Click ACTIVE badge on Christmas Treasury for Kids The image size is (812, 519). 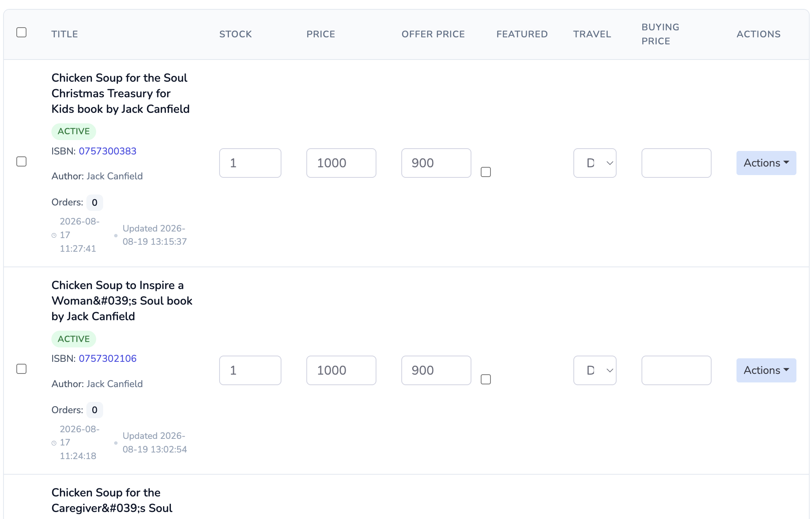[74, 132]
